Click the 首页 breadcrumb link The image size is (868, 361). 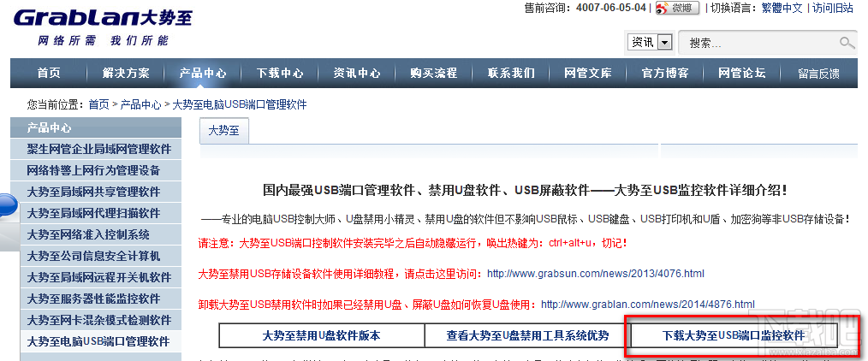[x=99, y=104]
